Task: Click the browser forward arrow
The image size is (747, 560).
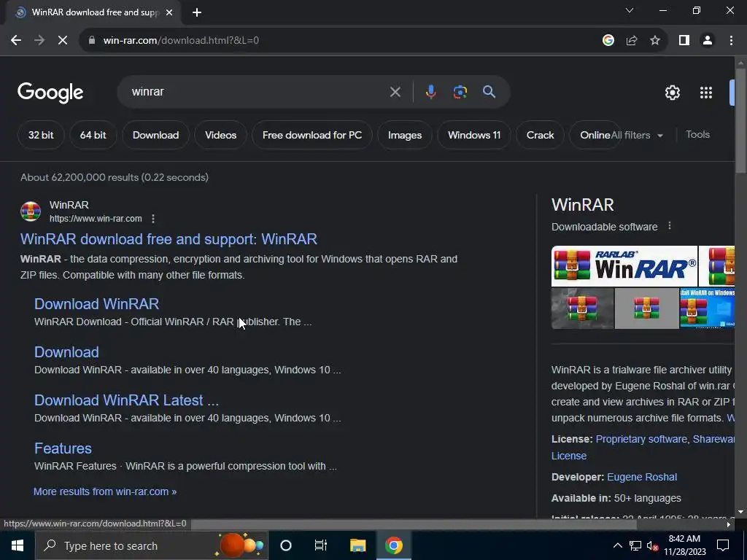Action: pyautogui.click(x=39, y=41)
